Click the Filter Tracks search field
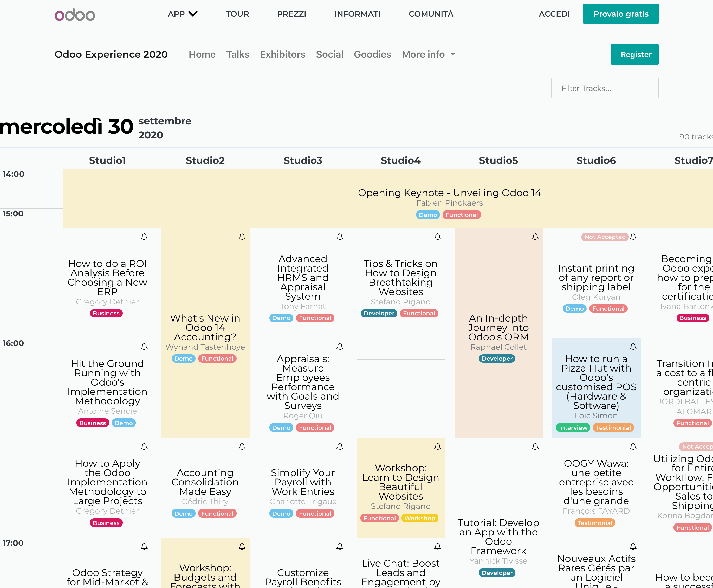This screenshot has height=588, width=713. pos(605,88)
